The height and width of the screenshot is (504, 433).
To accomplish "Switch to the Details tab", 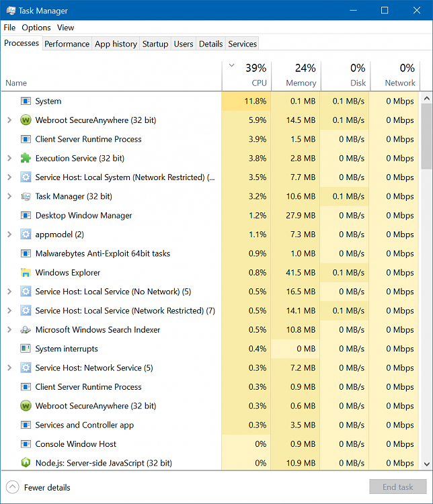I will pyautogui.click(x=210, y=44).
